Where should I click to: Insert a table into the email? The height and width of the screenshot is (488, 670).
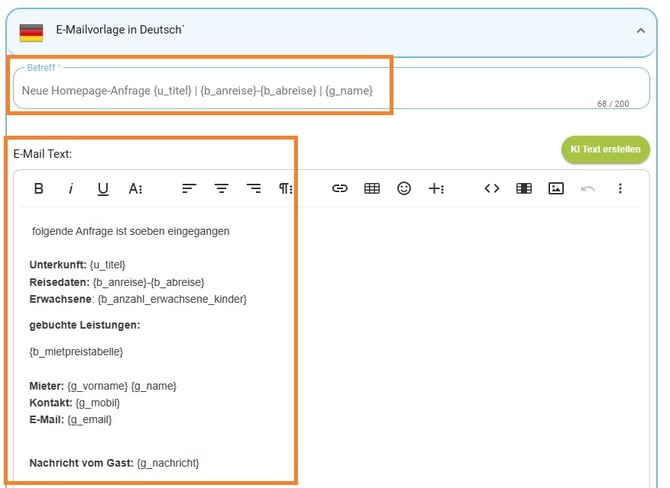372,188
